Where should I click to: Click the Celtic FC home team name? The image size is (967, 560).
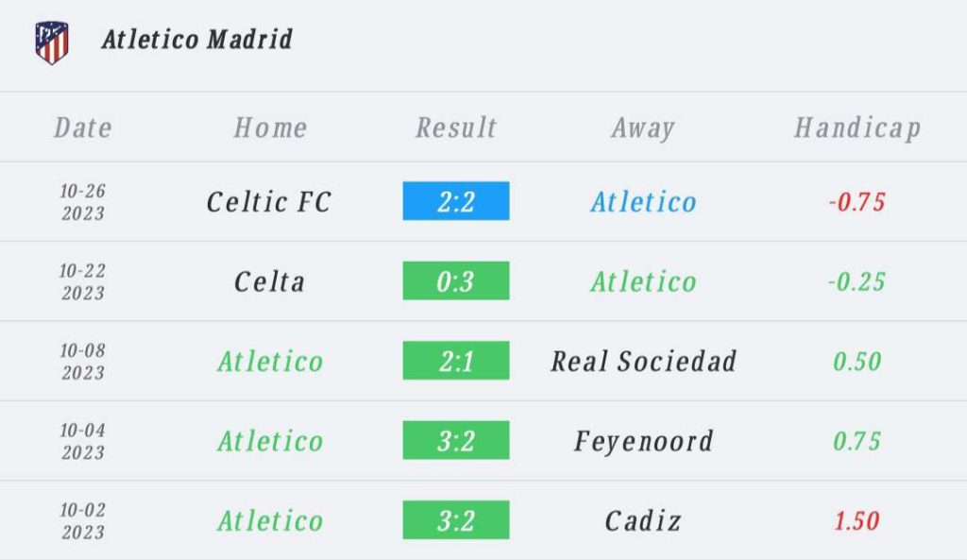[x=269, y=202]
